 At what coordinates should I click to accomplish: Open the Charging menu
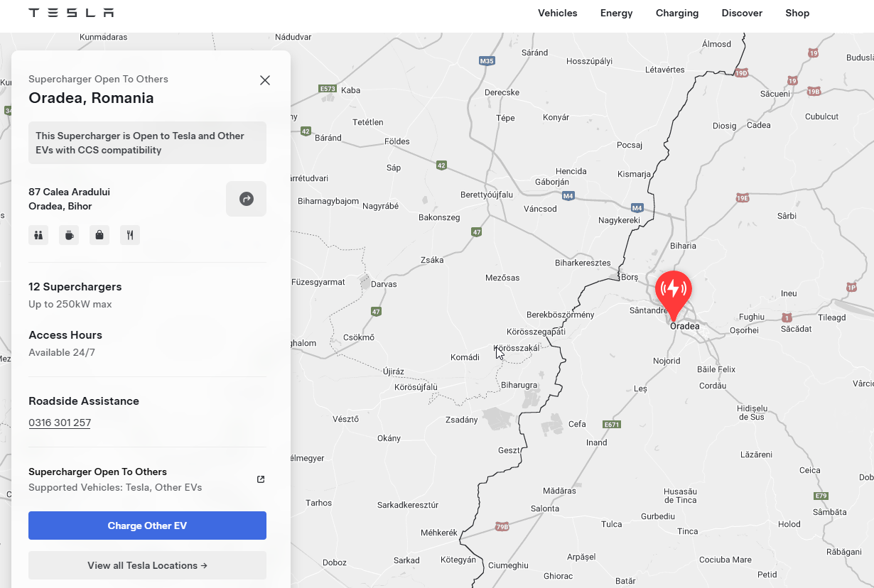click(677, 13)
